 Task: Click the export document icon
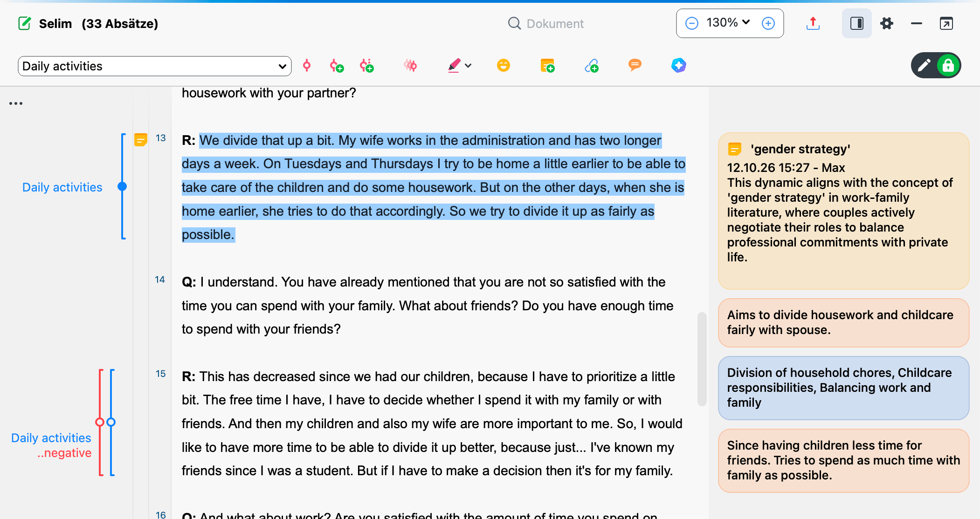[x=813, y=23]
